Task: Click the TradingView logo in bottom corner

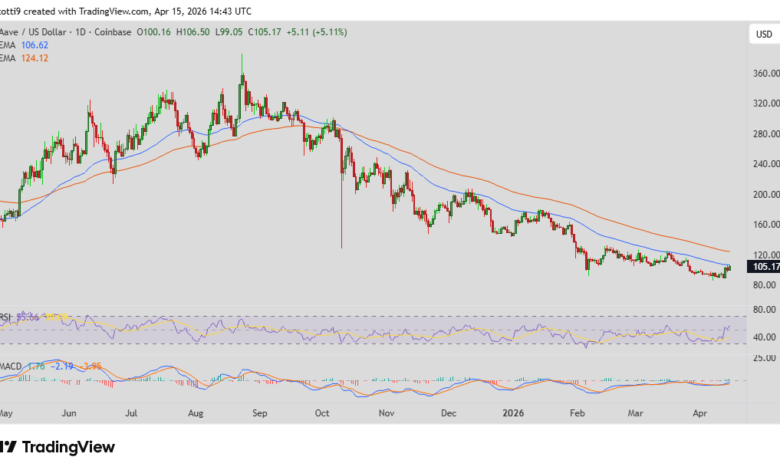Action: 58,447
